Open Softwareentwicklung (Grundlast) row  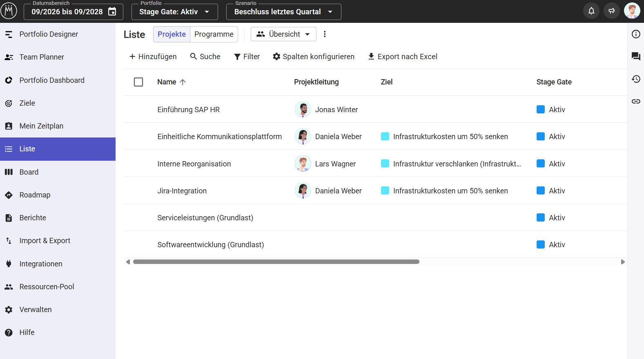(x=210, y=245)
